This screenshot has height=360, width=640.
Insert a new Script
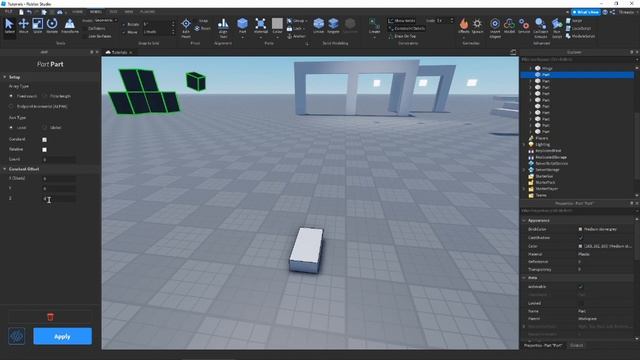[x=574, y=20]
